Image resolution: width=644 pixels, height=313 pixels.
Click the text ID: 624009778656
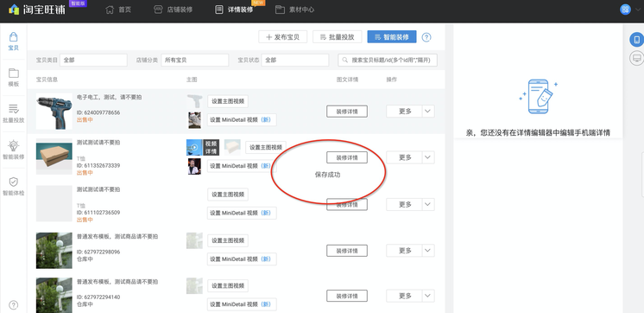pos(98,112)
